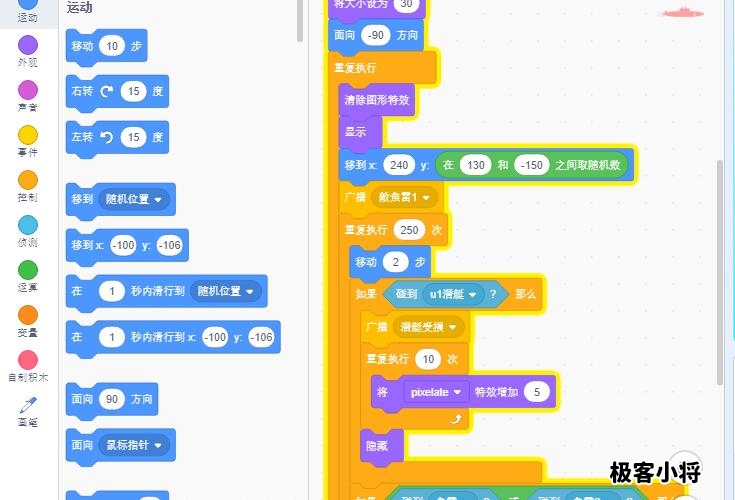Open the 画笔 (Pen) extension category
Screen dimensions: 735x500
click(x=28, y=406)
